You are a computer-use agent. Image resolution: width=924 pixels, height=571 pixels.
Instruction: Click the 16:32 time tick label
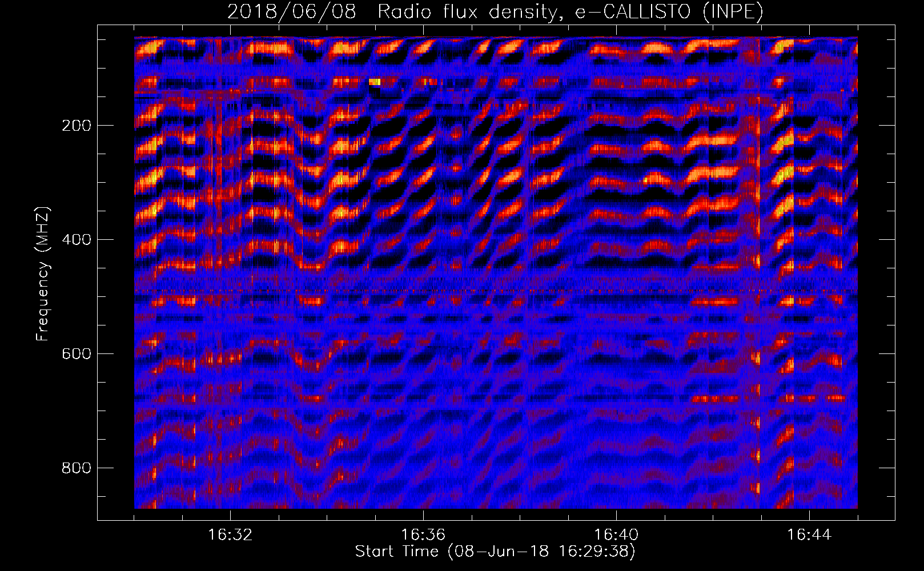(x=230, y=535)
